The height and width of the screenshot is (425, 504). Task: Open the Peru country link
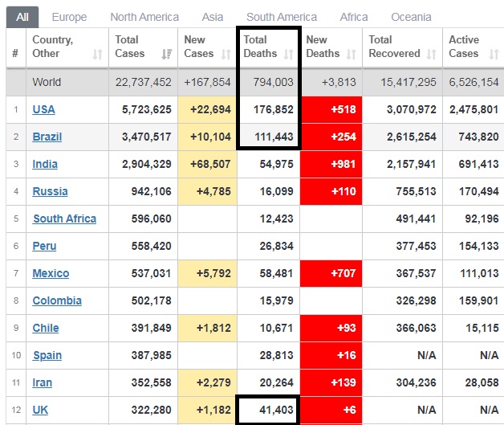(x=44, y=246)
